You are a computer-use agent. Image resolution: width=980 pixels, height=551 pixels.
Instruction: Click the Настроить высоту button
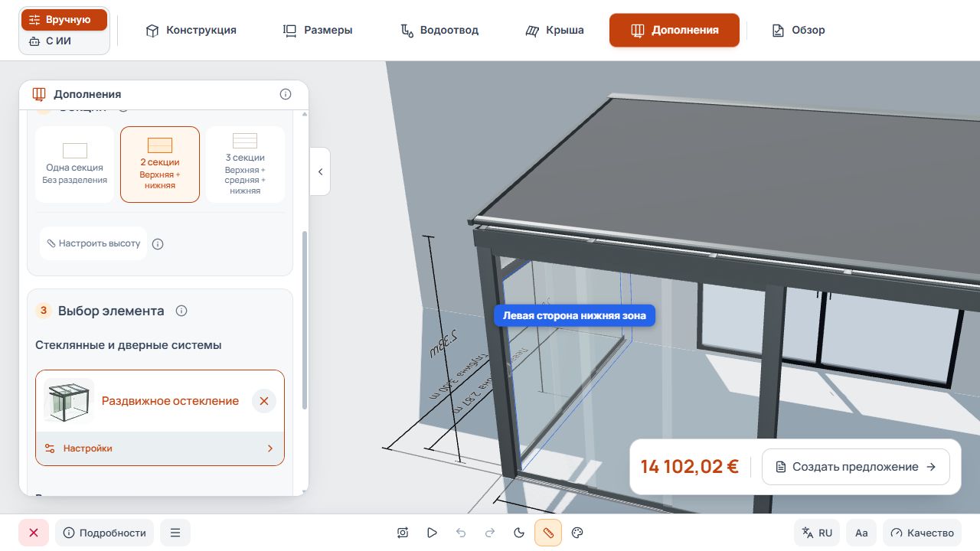pyautogui.click(x=93, y=243)
